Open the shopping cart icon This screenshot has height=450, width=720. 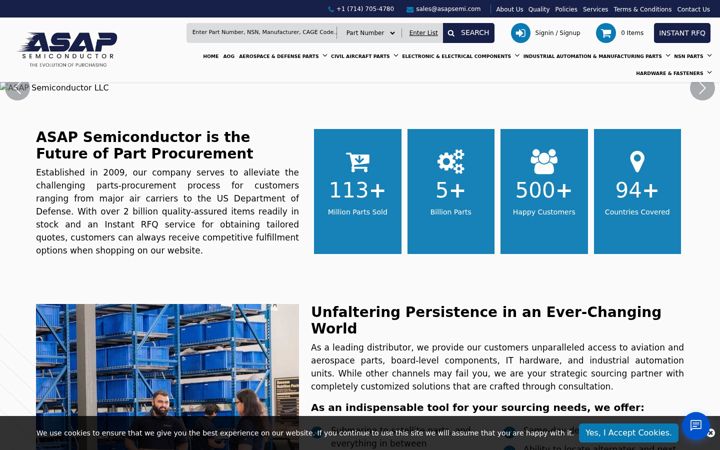coord(606,33)
